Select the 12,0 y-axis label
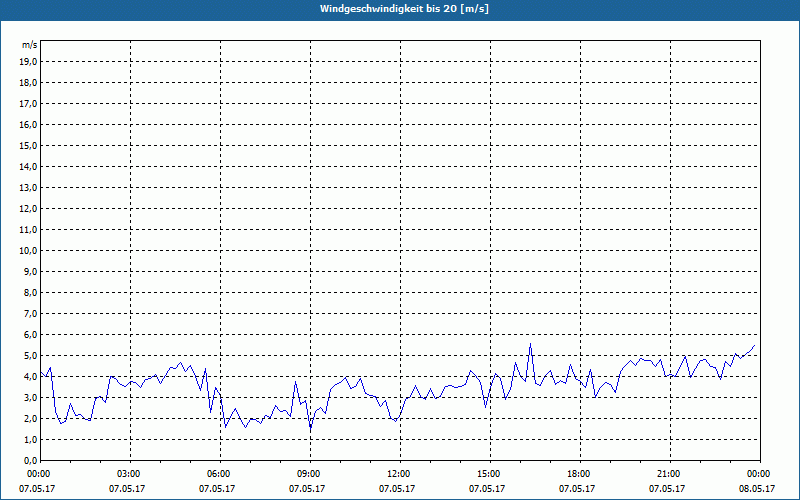The height and width of the screenshot is (500, 800). [28, 208]
